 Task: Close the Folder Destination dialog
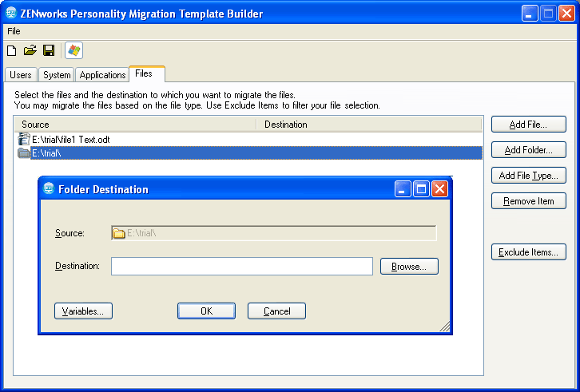(440, 189)
